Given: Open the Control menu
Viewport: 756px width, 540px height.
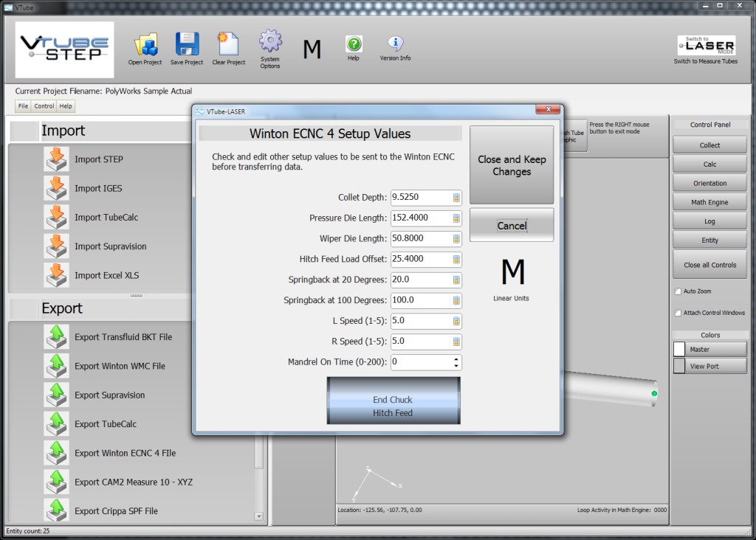Looking at the screenshot, I should 44,106.
